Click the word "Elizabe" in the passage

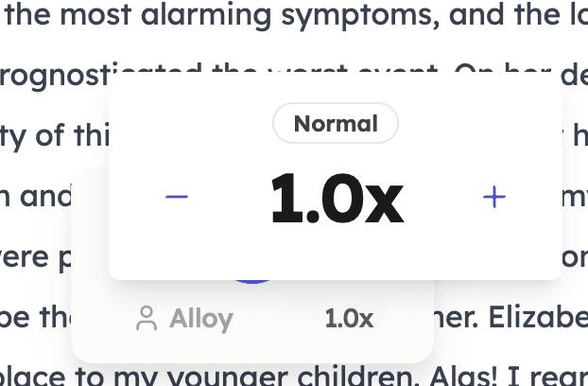click(x=538, y=318)
